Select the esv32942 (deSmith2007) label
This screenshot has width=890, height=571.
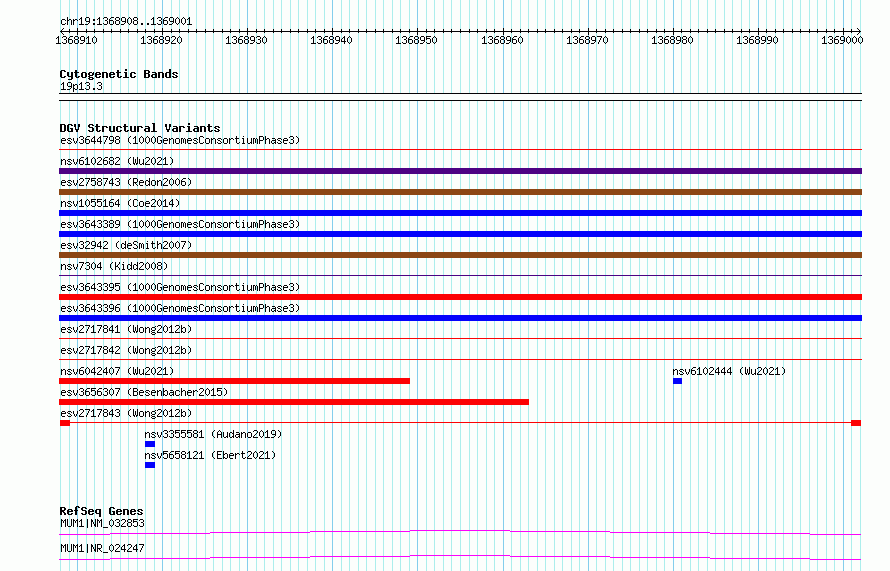[126, 245]
